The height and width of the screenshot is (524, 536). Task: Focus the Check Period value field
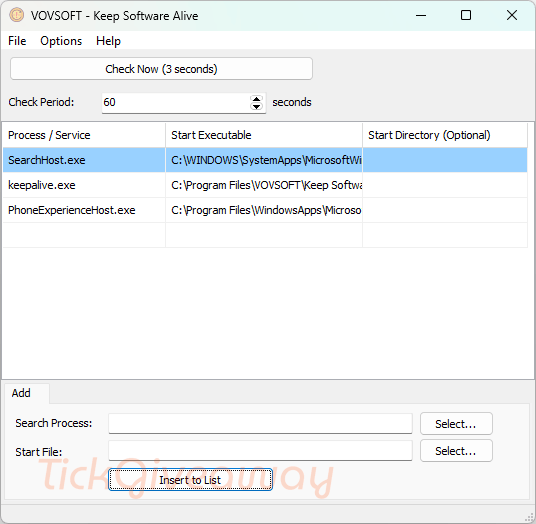(x=176, y=102)
